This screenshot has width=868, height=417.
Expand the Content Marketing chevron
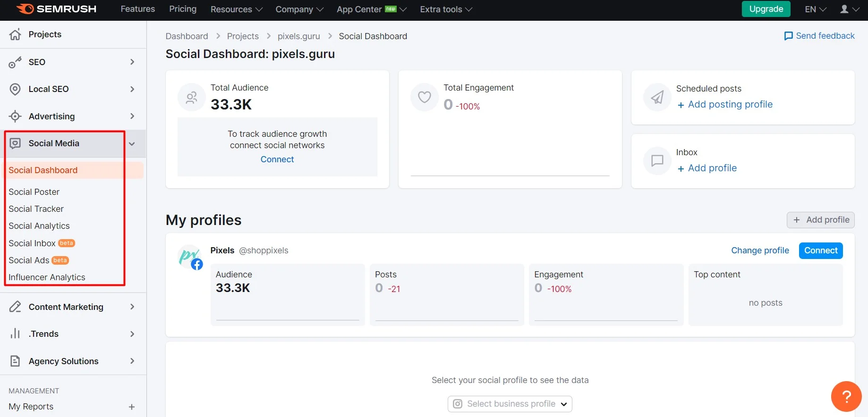coord(132,307)
